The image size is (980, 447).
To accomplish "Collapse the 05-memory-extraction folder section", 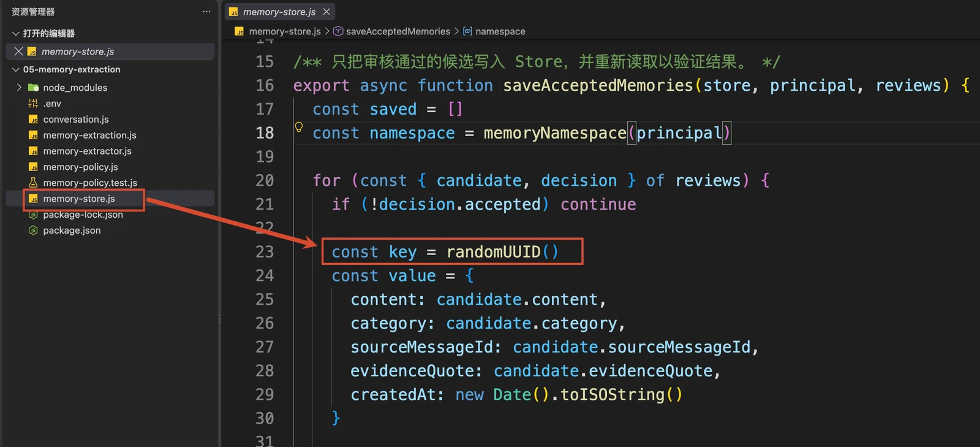I will tap(16, 69).
